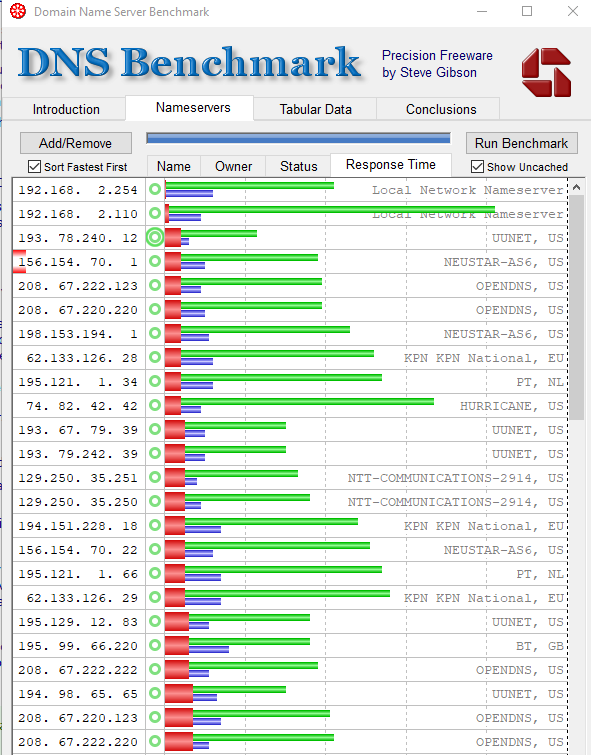
Task: Click the scrollbar up arrow
Action: click(576, 187)
